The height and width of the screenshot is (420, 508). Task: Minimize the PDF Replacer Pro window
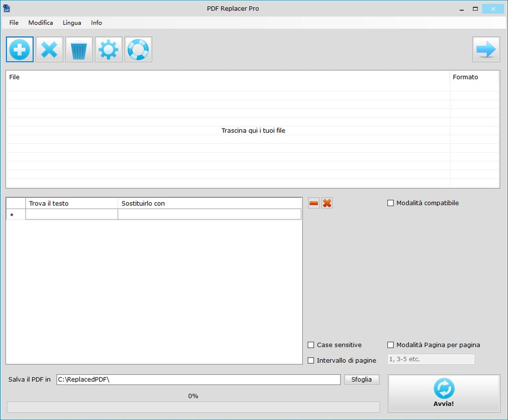[462, 9]
